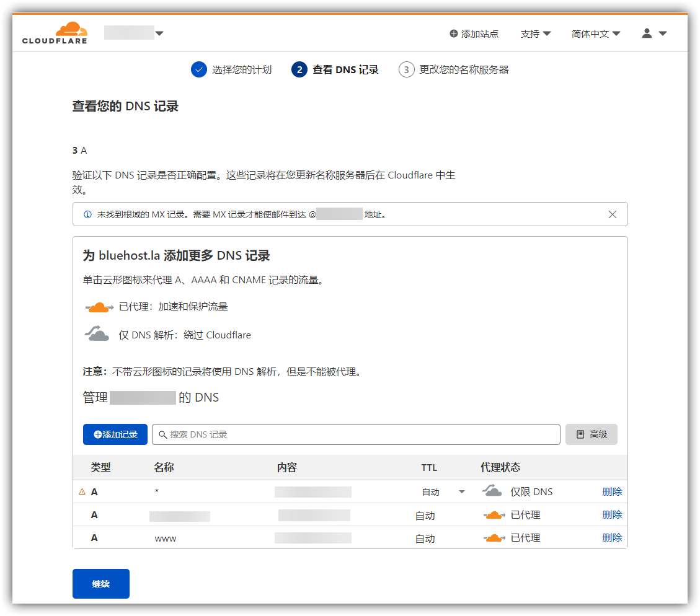Click the info icon in MX notice
Screen dimensions: 700x616
tap(87, 214)
